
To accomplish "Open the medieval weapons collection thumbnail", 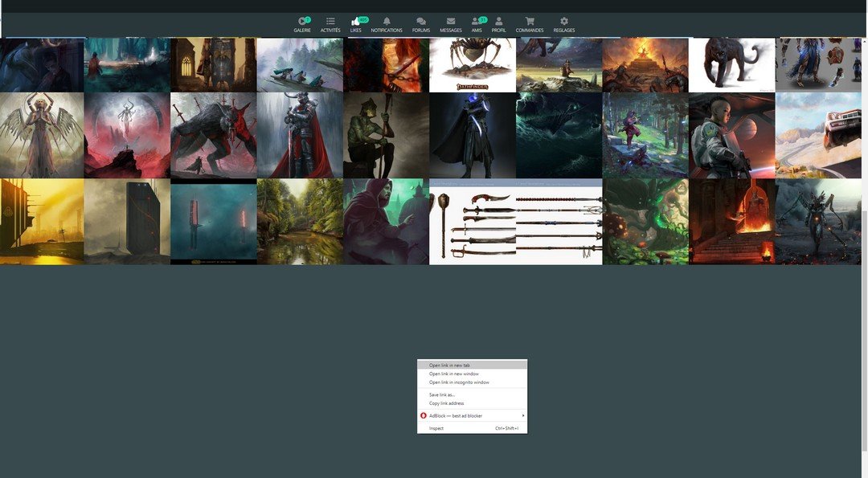I will [x=515, y=222].
